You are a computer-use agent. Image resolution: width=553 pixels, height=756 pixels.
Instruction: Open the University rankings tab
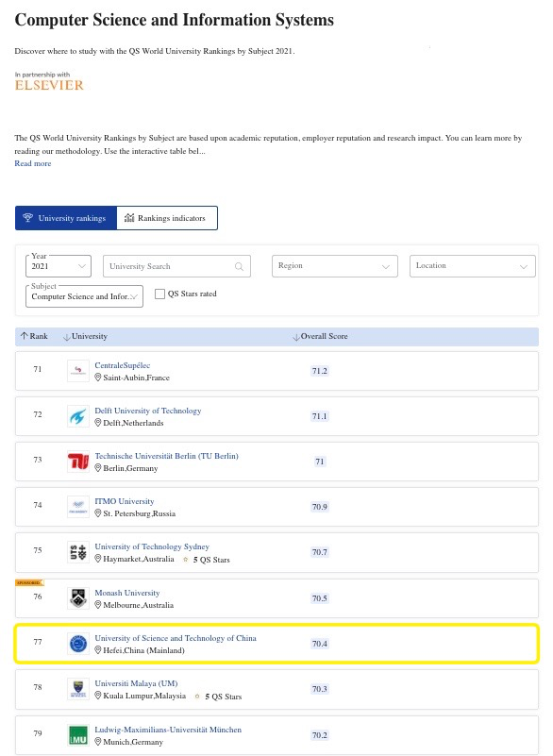point(66,218)
